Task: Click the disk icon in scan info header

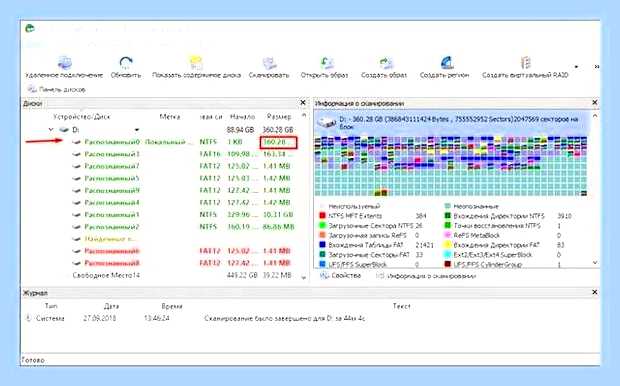Action: pos(327,122)
